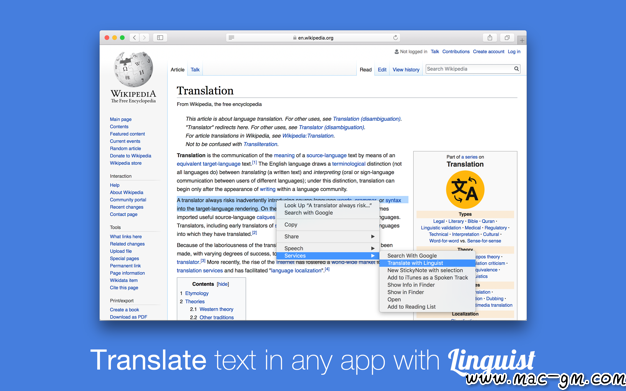The image size is (626, 391).
Task: Go back with Safari back arrow
Action: [135, 38]
